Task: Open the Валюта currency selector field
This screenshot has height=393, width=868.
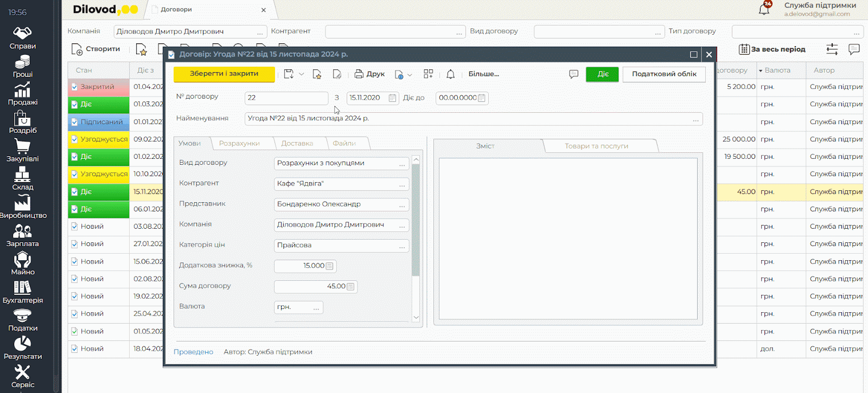Action: [x=298, y=307]
